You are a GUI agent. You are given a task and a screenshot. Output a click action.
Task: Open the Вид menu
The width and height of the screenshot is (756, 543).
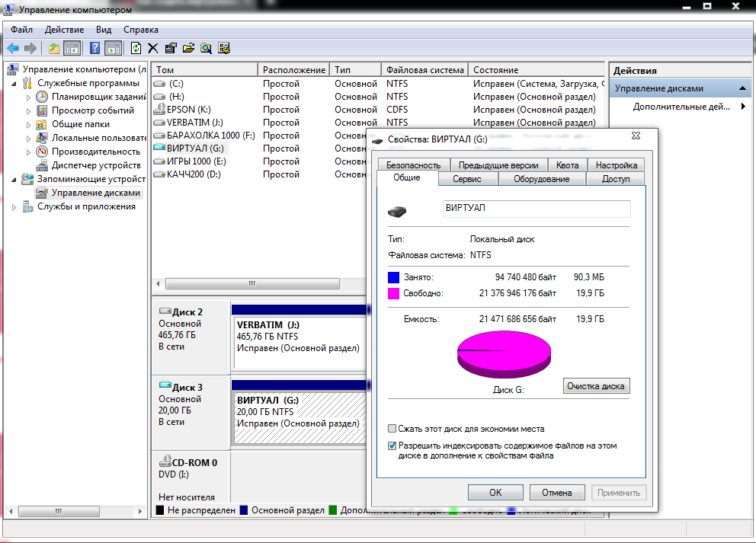103,30
